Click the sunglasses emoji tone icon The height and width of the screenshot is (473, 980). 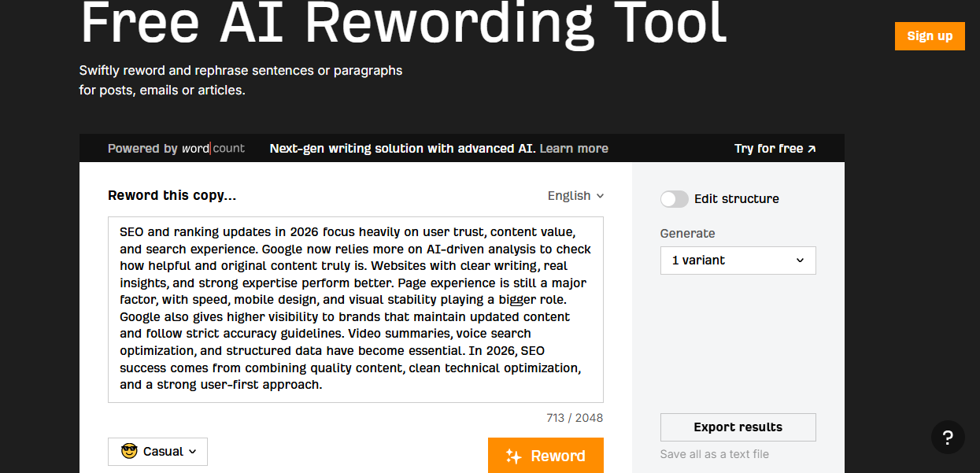[129, 452]
